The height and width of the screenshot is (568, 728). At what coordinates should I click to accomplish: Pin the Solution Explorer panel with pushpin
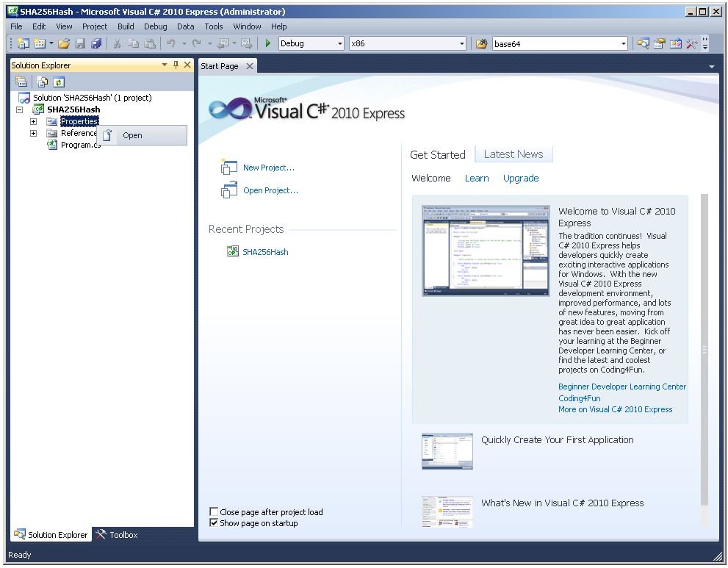[176, 65]
